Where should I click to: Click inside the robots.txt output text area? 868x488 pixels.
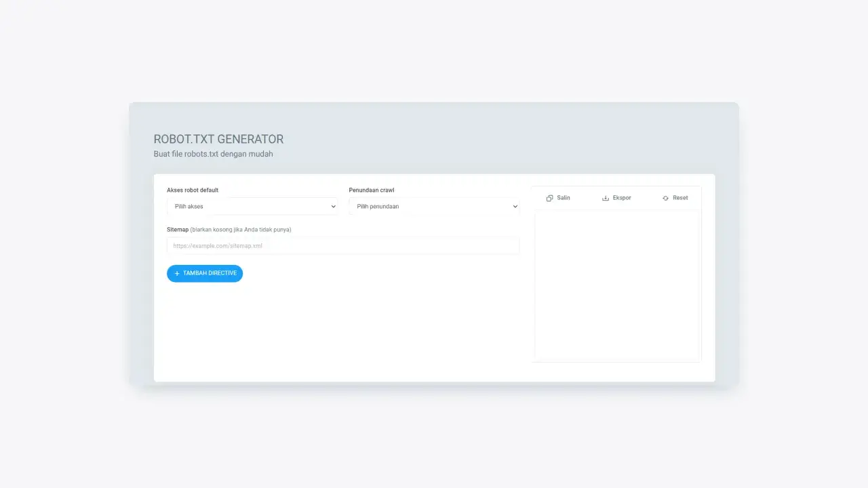[x=617, y=285]
